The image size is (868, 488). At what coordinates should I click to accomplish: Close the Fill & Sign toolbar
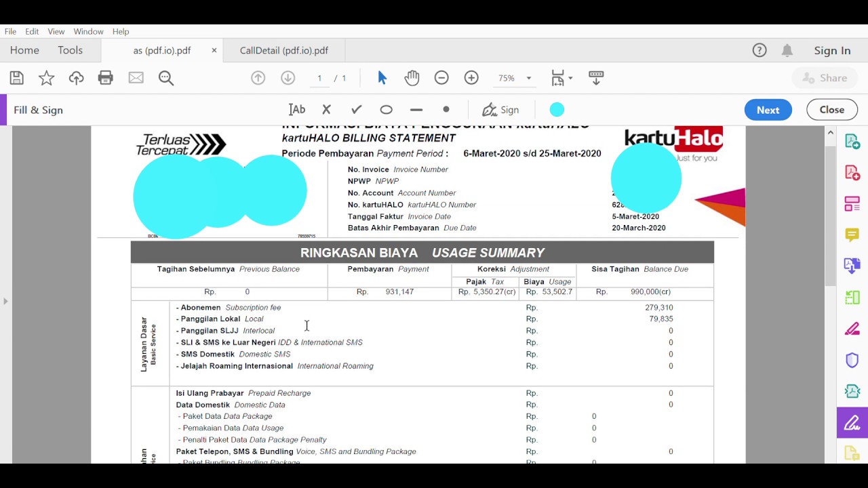tap(832, 110)
